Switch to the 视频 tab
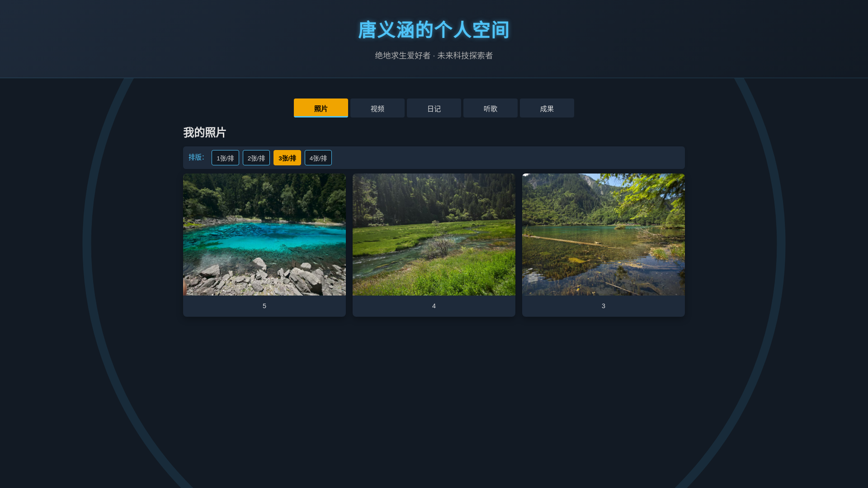This screenshot has height=488, width=868. click(377, 108)
